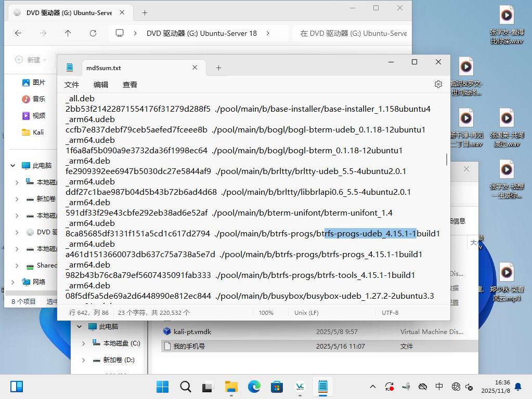Open the VNC app taskbar icon
The height and width of the screenshot is (399, 532).
300,387
